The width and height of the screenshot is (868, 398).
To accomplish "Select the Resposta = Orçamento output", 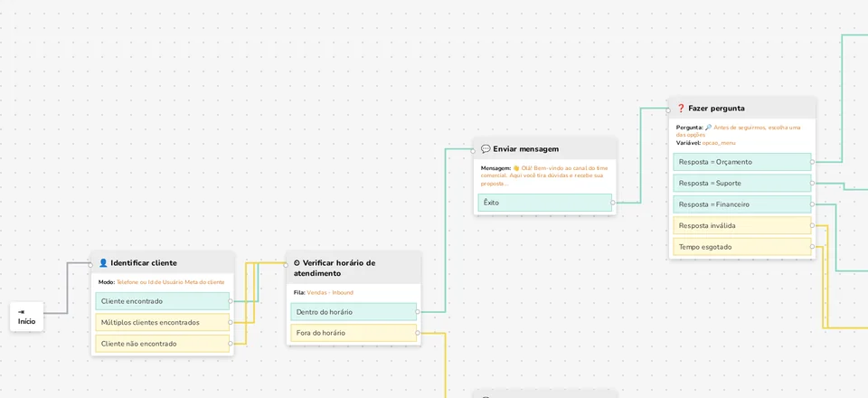I will [x=741, y=162].
